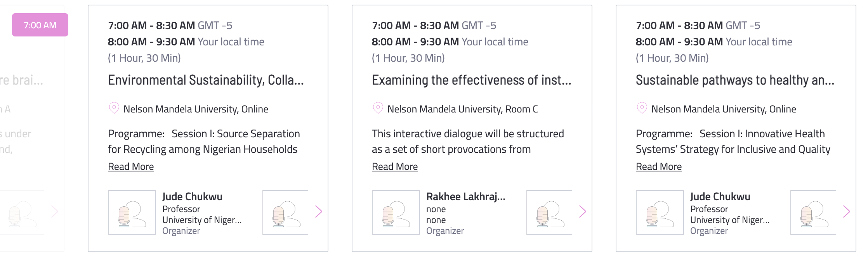The height and width of the screenshot is (263, 868).
Task: Show next speakers in Sustainable pathways card
Action: (x=847, y=211)
